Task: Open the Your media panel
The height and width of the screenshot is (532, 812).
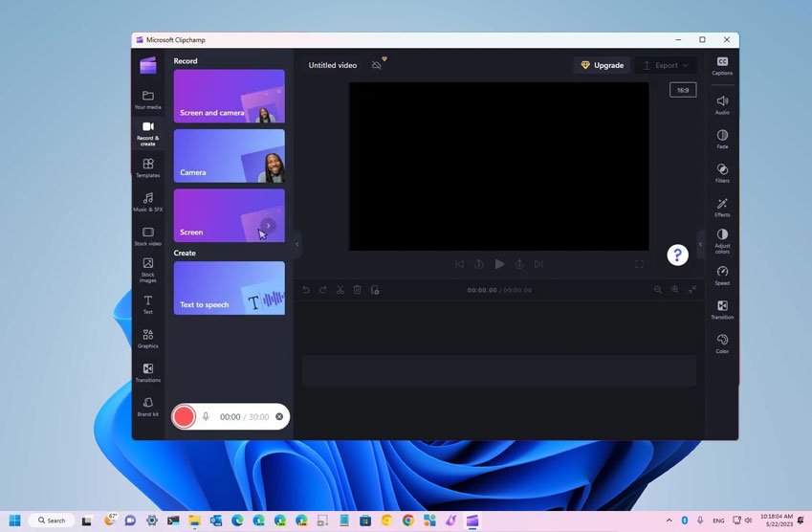Action: (x=147, y=100)
